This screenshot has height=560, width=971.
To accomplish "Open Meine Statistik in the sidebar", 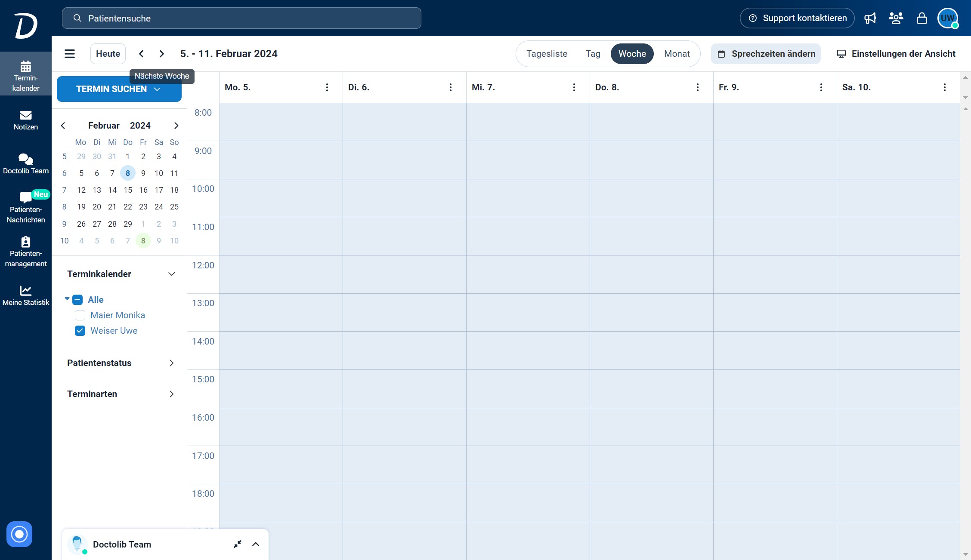I will 26,295.
